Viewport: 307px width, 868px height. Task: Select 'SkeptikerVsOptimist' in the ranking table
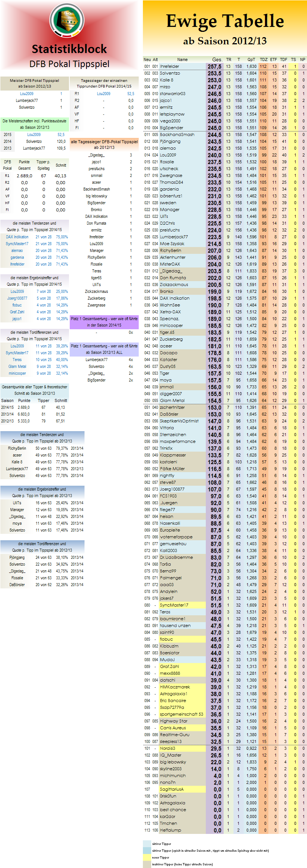coord(179,421)
